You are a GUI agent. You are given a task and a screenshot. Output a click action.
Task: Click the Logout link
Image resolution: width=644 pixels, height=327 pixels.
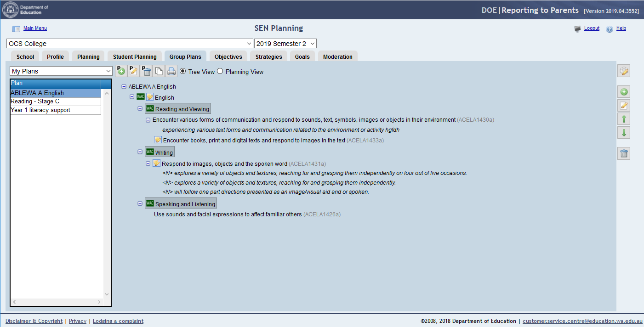pyautogui.click(x=592, y=28)
